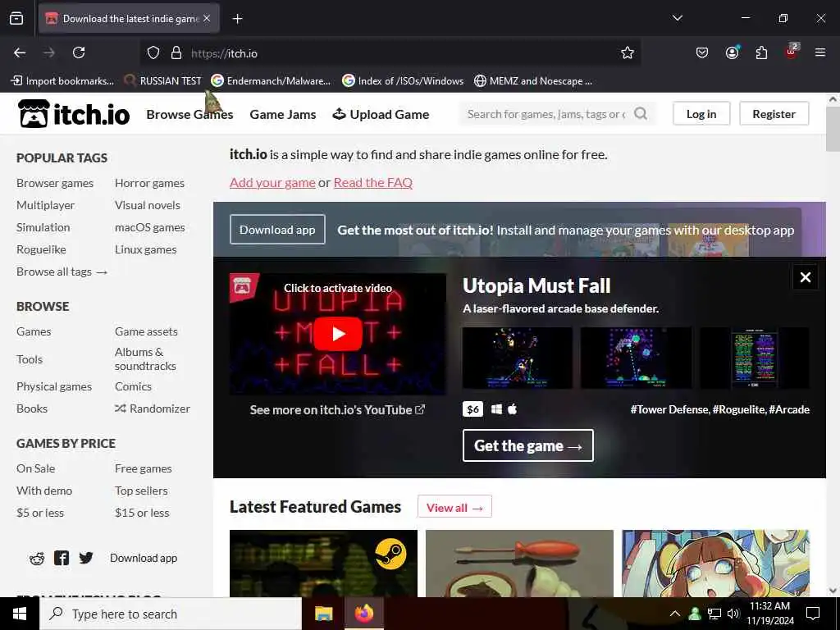The width and height of the screenshot is (840, 630).
Task: Open the Randomizer link
Action: pos(152,409)
